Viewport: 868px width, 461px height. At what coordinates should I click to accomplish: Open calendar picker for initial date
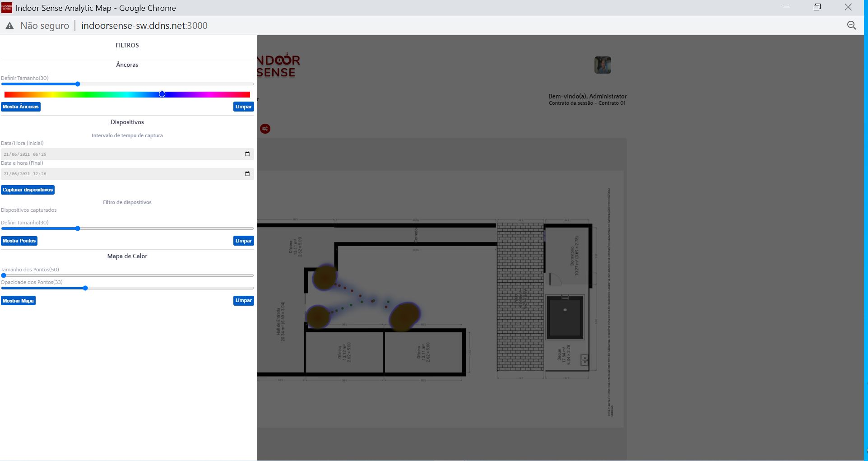point(247,154)
